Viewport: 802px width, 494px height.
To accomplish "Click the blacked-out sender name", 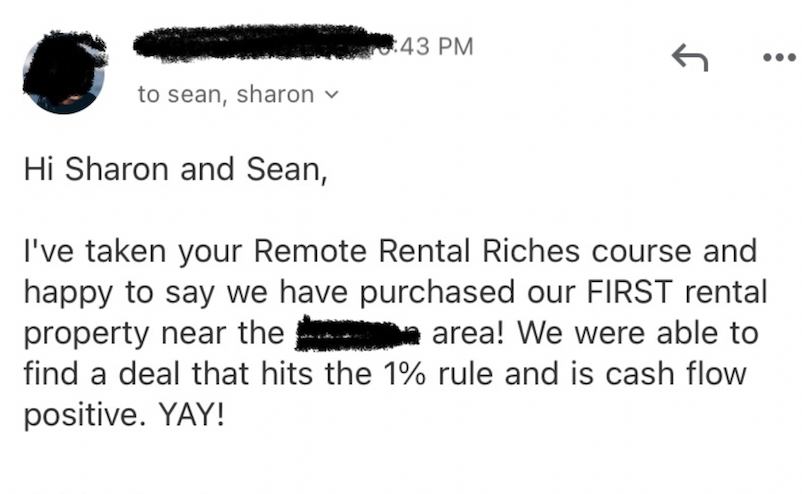I will [x=262, y=43].
